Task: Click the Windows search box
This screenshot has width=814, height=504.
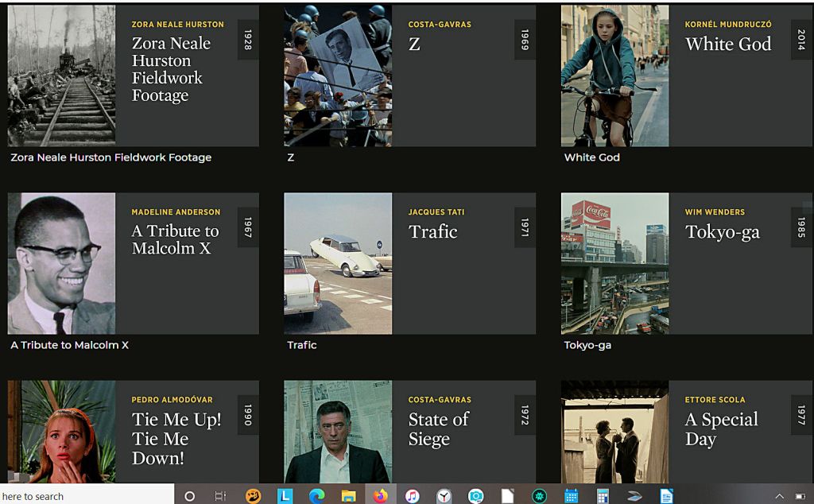Action: [86, 496]
